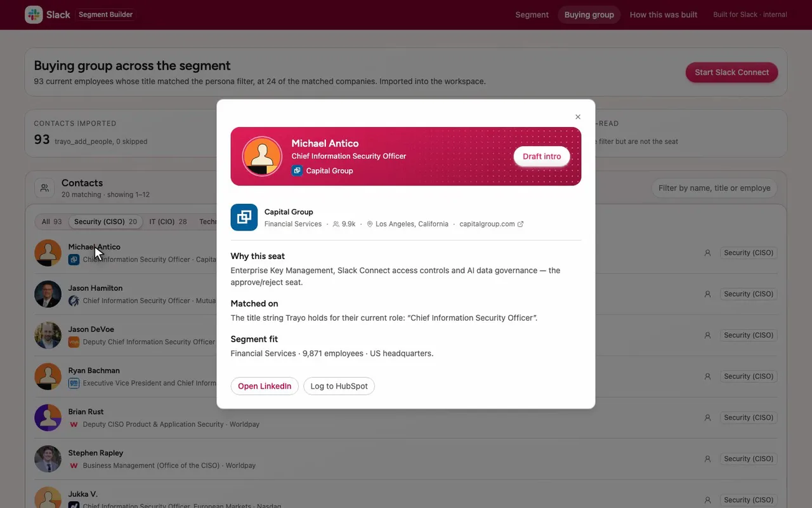Click small Capital Group badge in banner
812x508 pixels.
pyautogui.click(x=297, y=171)
